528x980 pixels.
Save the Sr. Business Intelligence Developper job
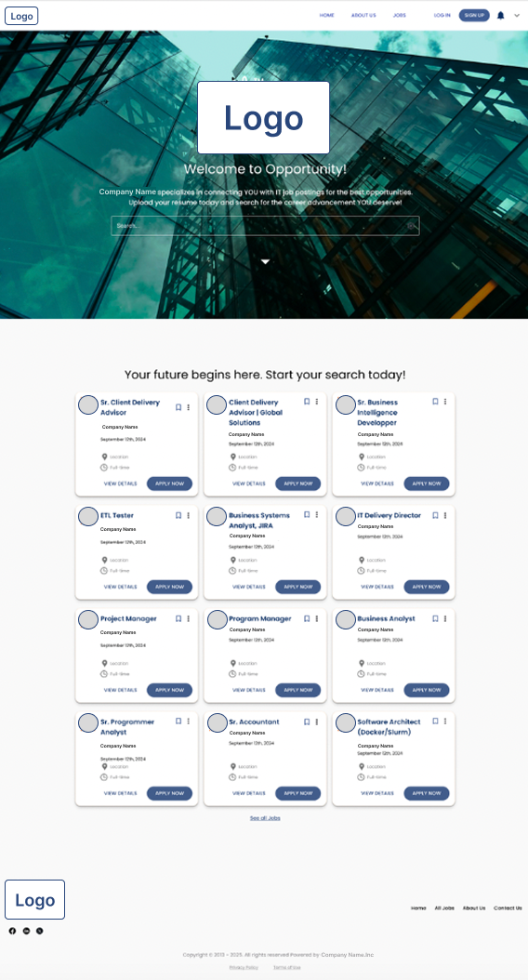436,402
